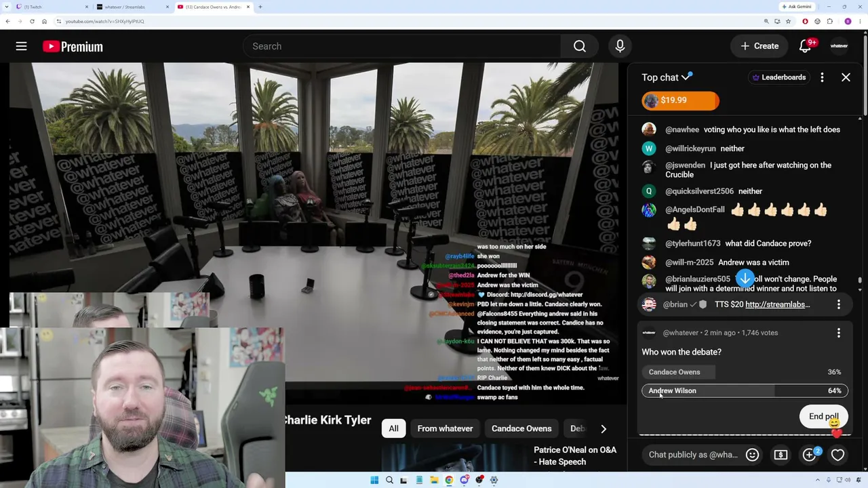The height and width of the screenshot is (488, 868).
Task: Click the @quicksilverst2506 chat username
Action: pyautogui.click(x=699, y=191)
